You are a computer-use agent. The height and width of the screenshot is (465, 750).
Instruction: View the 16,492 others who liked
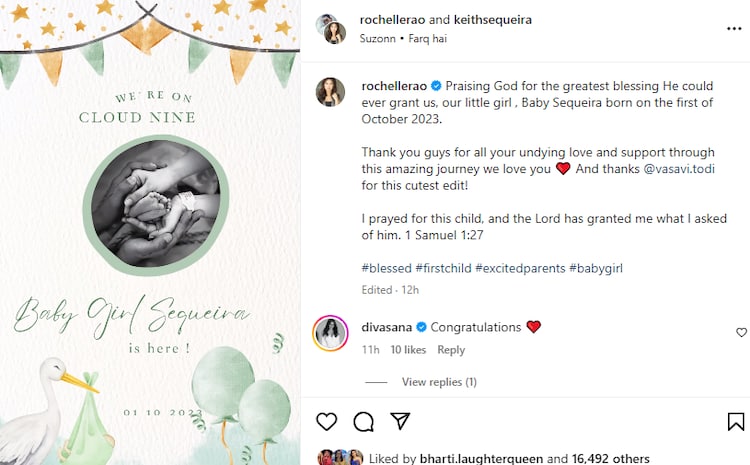[612, 458]
